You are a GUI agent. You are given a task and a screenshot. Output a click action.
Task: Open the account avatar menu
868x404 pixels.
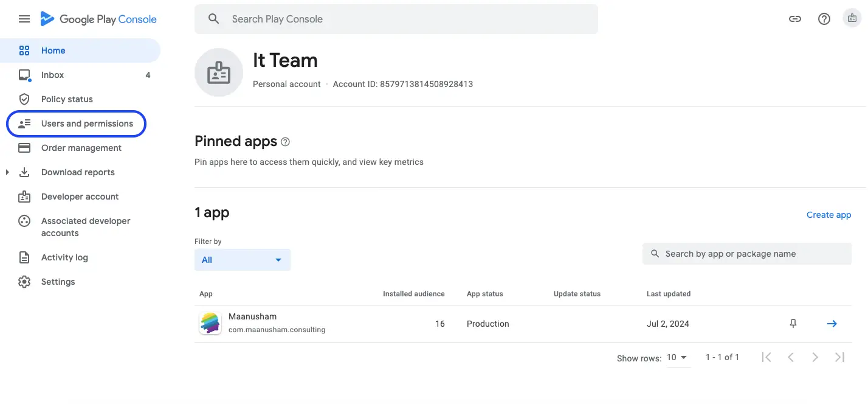[x=852, y=19]
